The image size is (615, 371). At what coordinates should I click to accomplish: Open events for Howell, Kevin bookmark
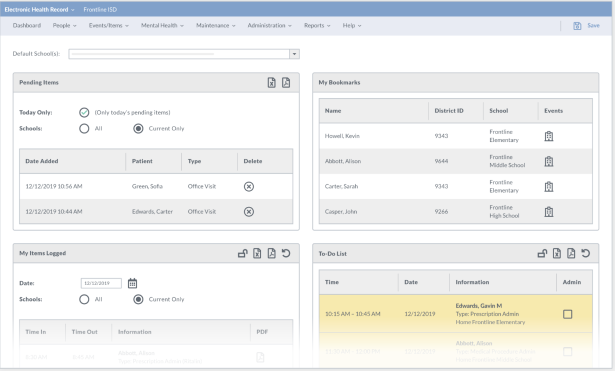pos(549,136)
